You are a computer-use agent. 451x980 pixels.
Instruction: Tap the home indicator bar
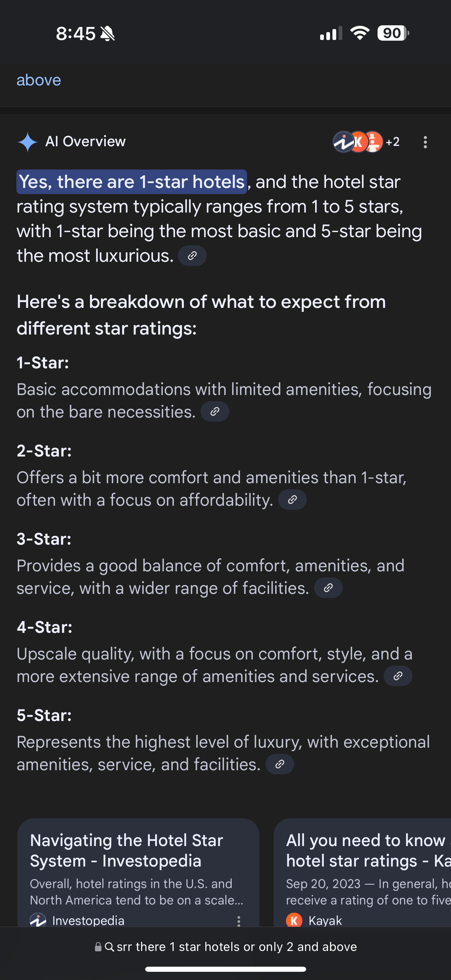[x=225, y=969]
